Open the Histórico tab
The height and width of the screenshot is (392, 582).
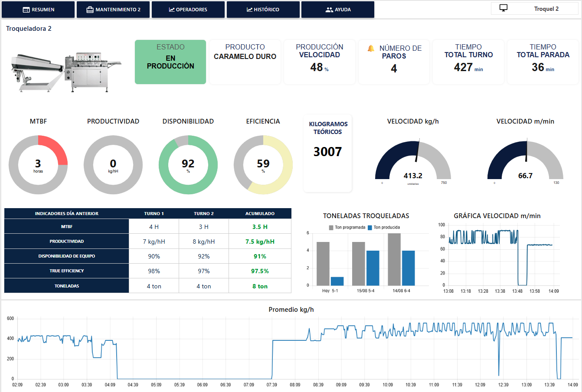(263, 10)
